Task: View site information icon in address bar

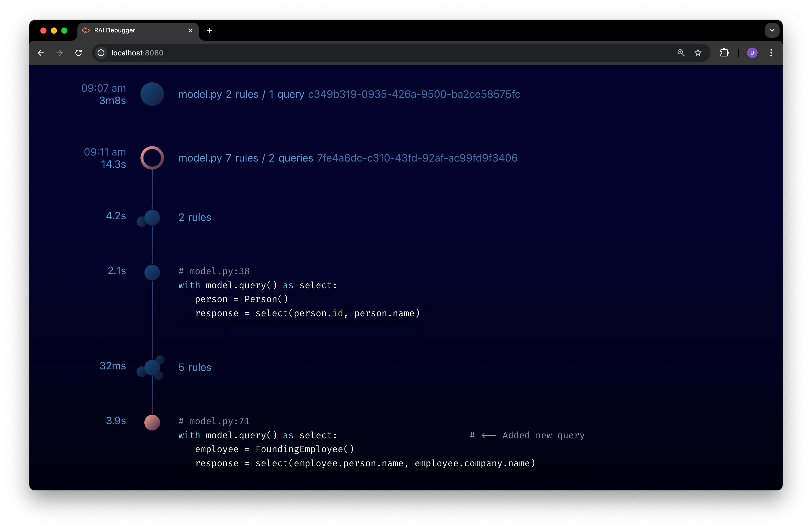Action: pyautogui.click(x=101, y=53)
